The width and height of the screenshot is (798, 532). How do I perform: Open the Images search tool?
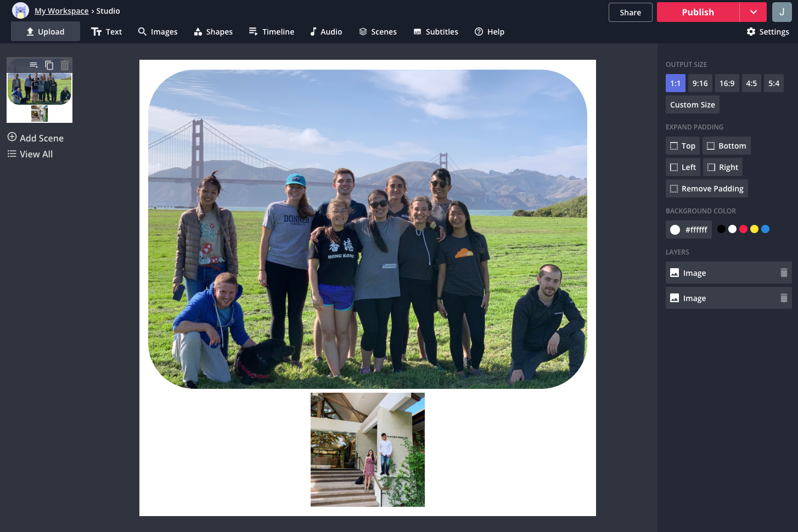[x=158, y=32]
